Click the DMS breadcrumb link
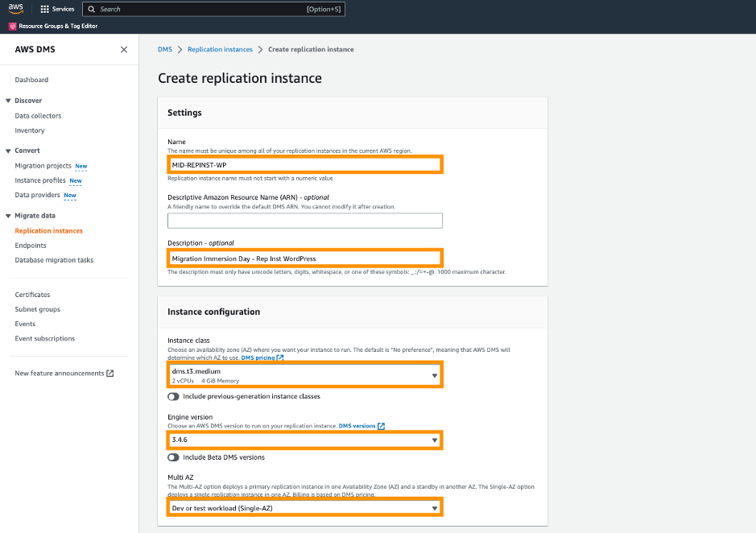 coord(165,49)
